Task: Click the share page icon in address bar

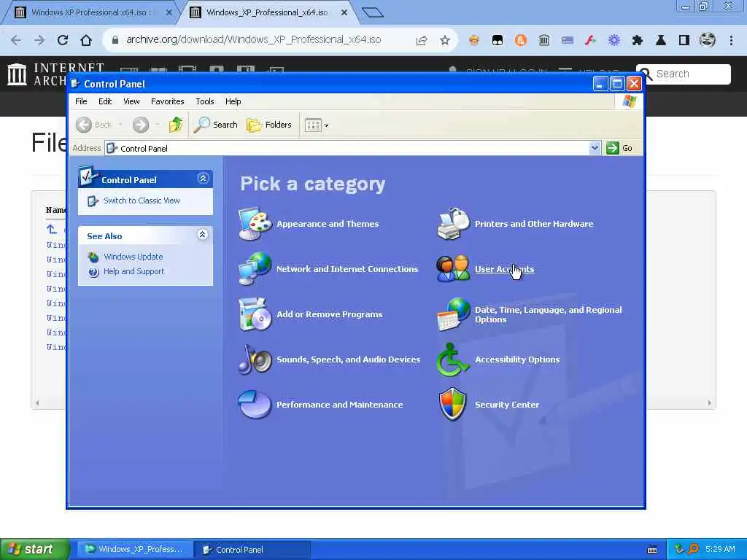Action: [421, 40]
